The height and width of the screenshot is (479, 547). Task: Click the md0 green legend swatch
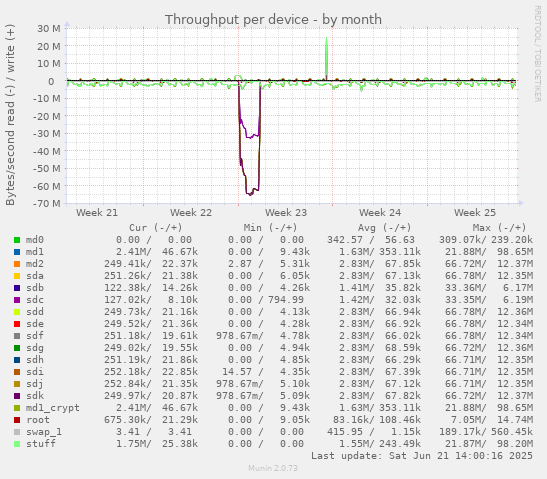17,240
